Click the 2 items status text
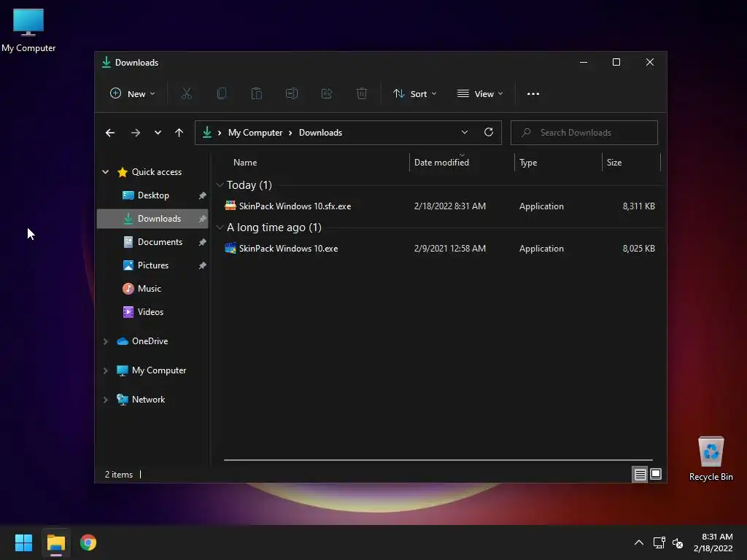The width and height of the screenshot is (747, 560). (119, 475)
